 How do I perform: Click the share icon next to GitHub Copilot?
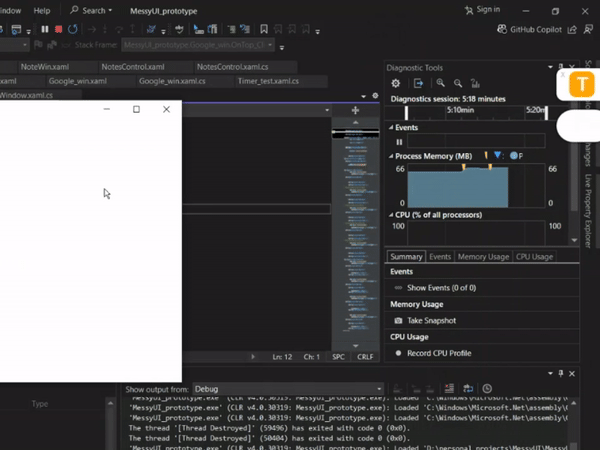[572, 29]
